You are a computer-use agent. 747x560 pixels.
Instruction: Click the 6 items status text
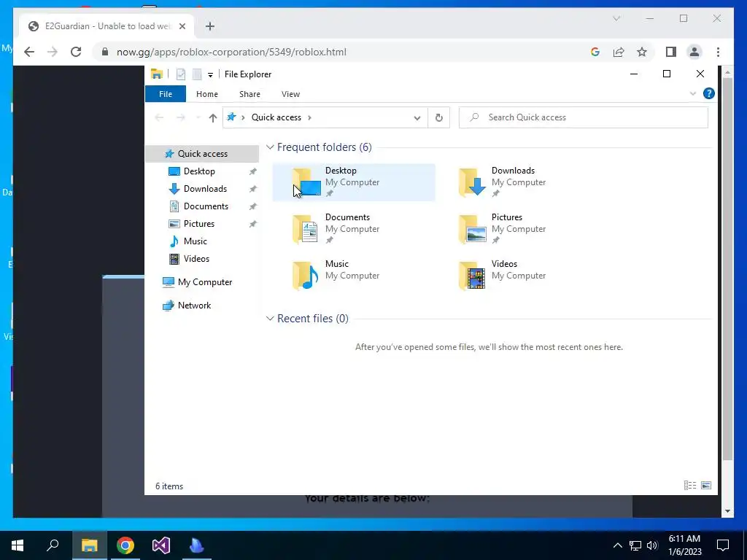[169, 486]
